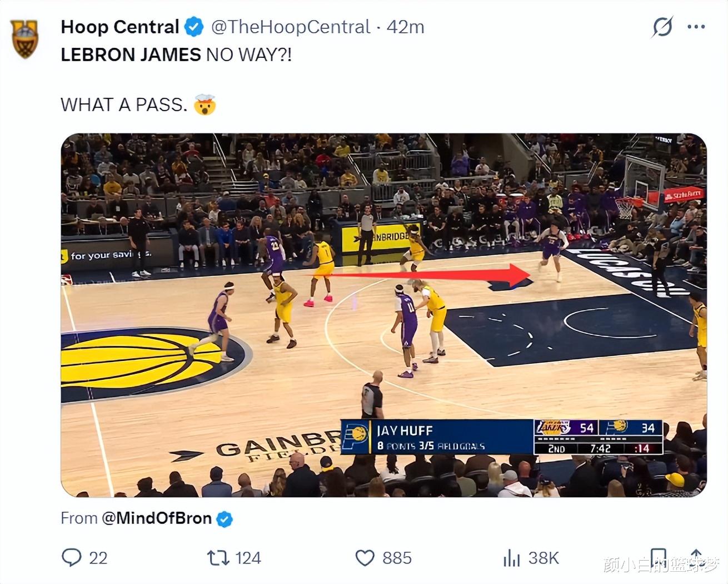Viewport: 728px width, 584px height.
Task: Click the 124 repost count
Action: pos(247,557)
